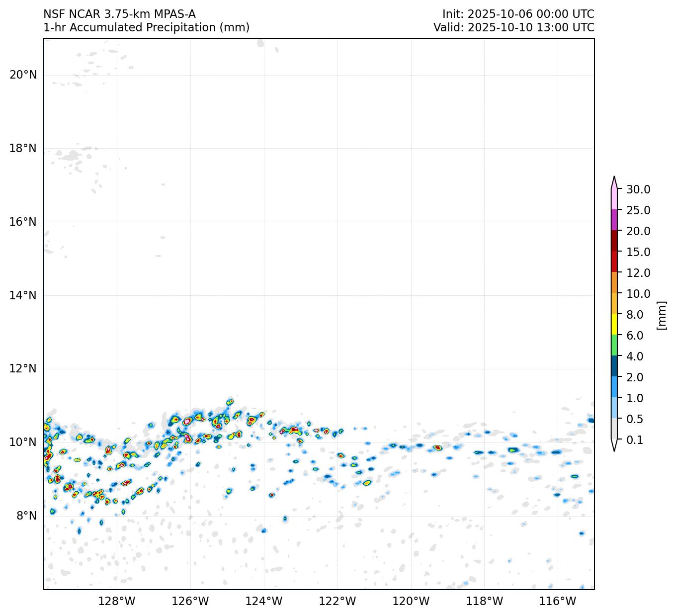Click the 20°N latitude axis label

coord(23,75)
